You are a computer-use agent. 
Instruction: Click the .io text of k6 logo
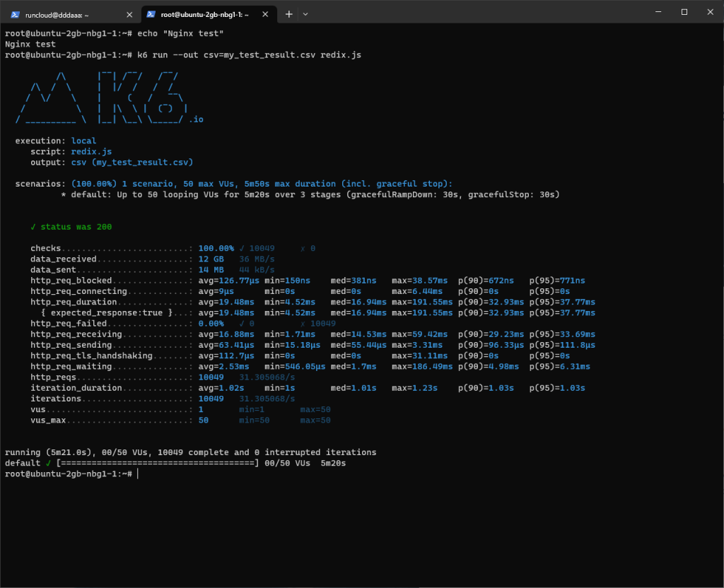197,119
